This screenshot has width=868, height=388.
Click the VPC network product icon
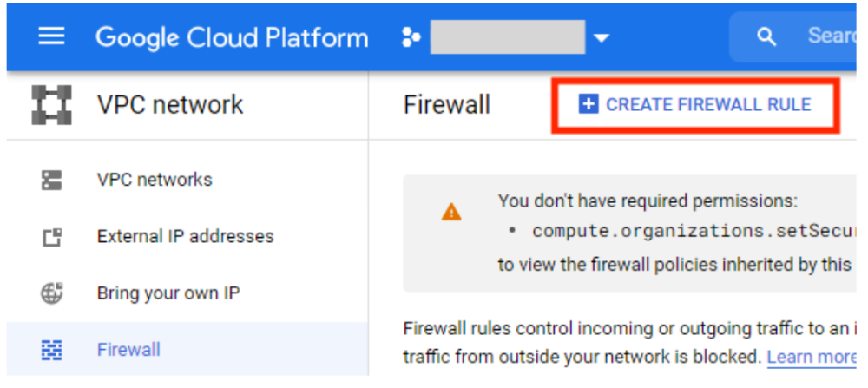coord(51,105)
